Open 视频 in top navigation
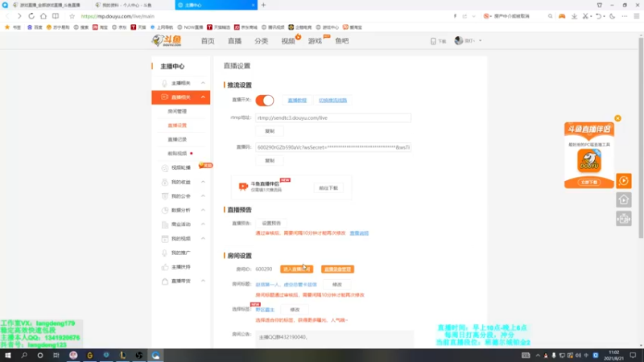 [x=288, y=41]
